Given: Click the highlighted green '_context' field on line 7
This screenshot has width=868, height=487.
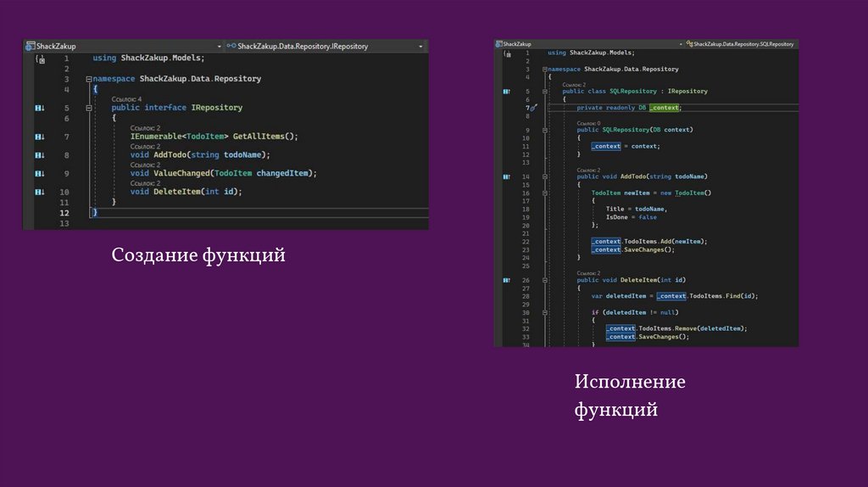Looking at the screenshot, I should click(x=665, y=108).
